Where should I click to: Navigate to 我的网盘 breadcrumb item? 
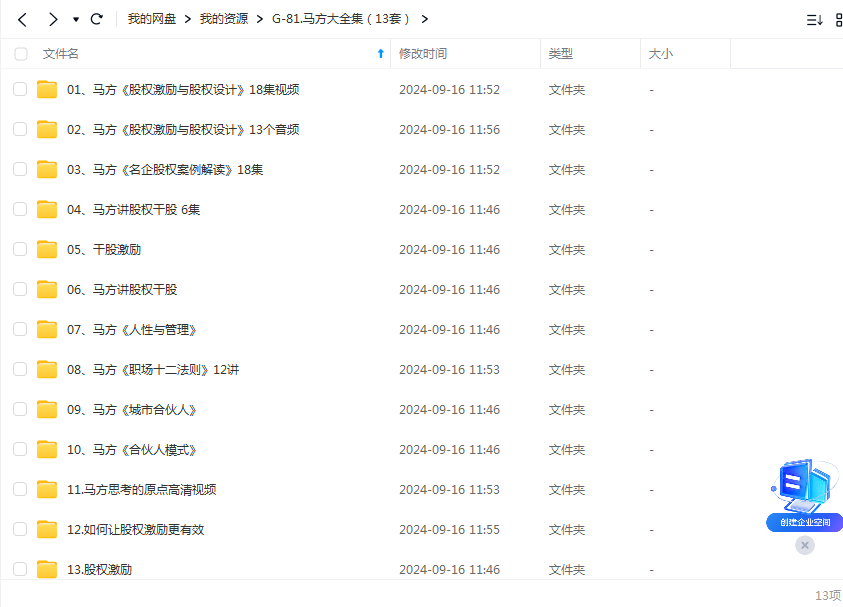pyautogui.click(x=151, y=18)
